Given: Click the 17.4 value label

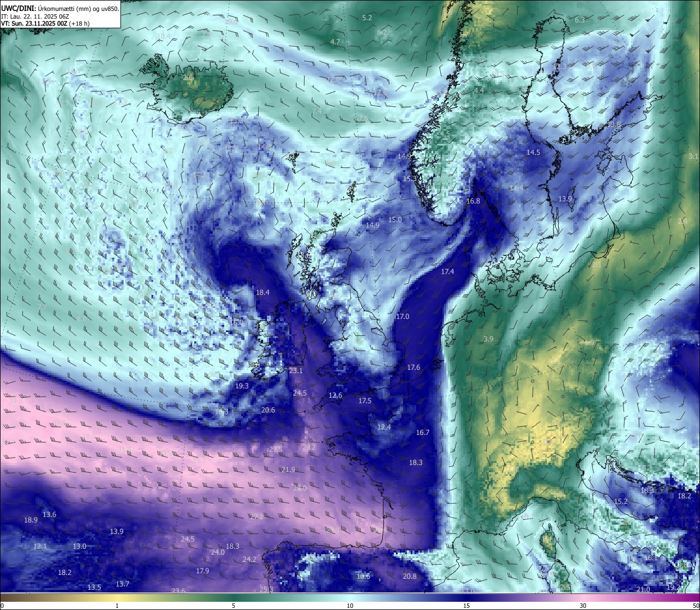Looking at the screenshot, I should pos(447,272).
